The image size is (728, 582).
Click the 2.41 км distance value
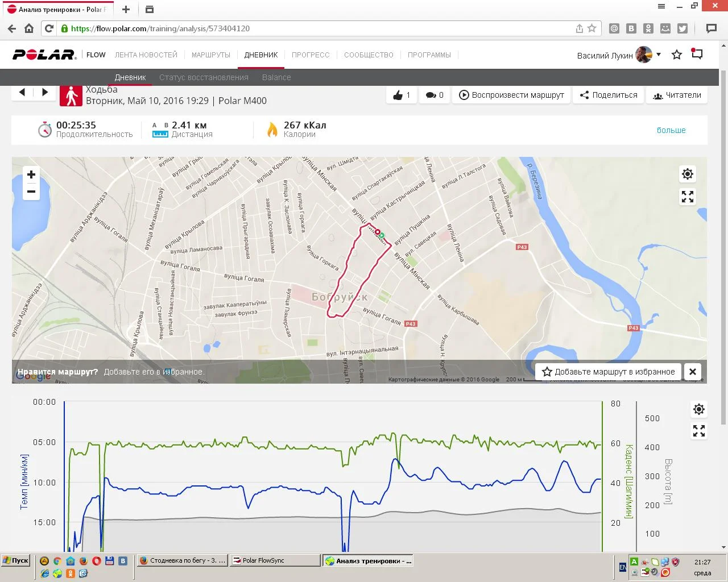[189, 125]
